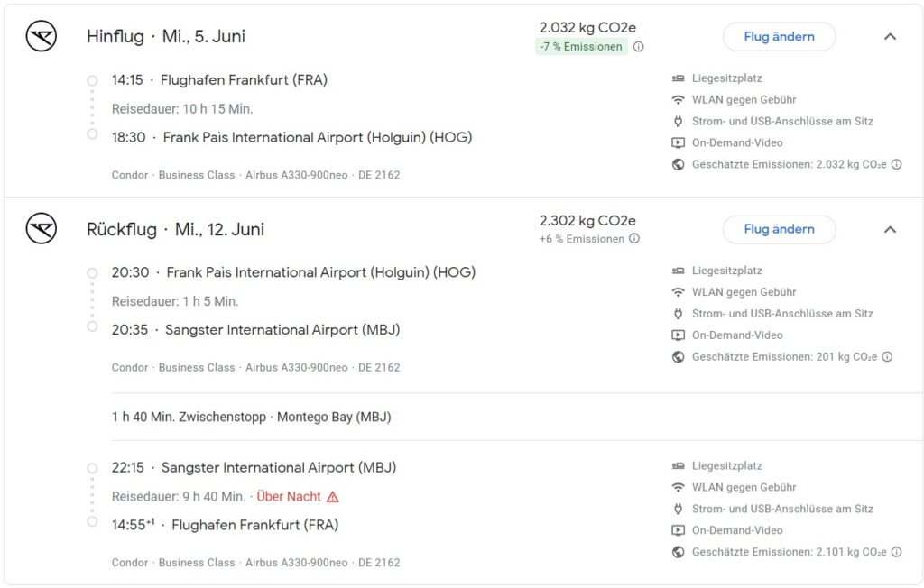This screenshot has height=588, width=924.
Task: Click the Condor logo beside Hinflug
Action: 42,36
